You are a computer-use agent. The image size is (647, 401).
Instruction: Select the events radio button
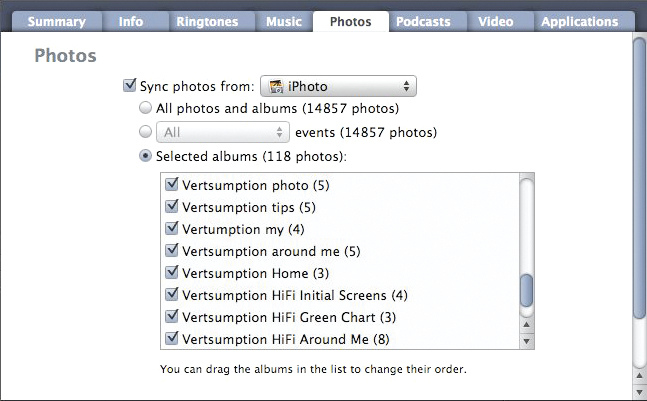(x=145, y=132)
